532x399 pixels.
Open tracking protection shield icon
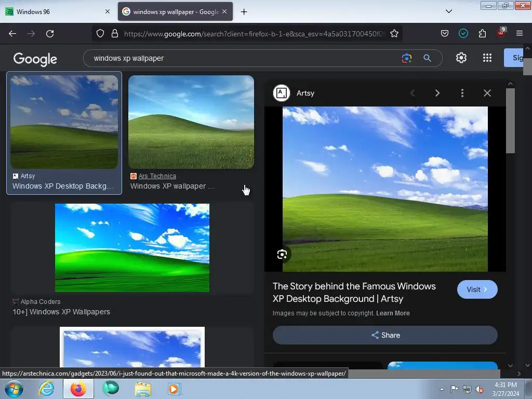tap(100, 34)
